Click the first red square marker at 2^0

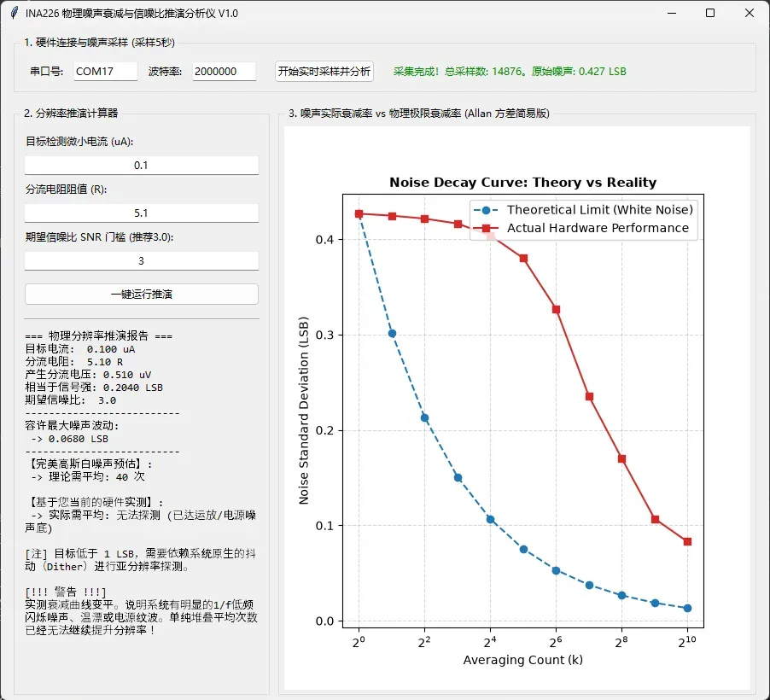pyautogui.click(x=359, y=213)
